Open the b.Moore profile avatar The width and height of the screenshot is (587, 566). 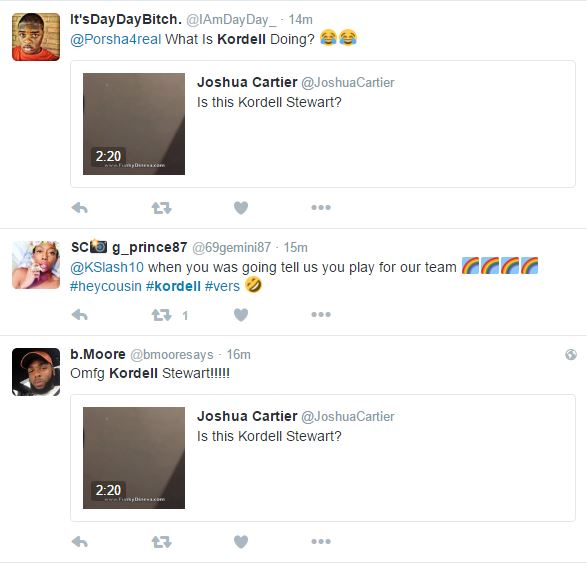click(36, 372)
